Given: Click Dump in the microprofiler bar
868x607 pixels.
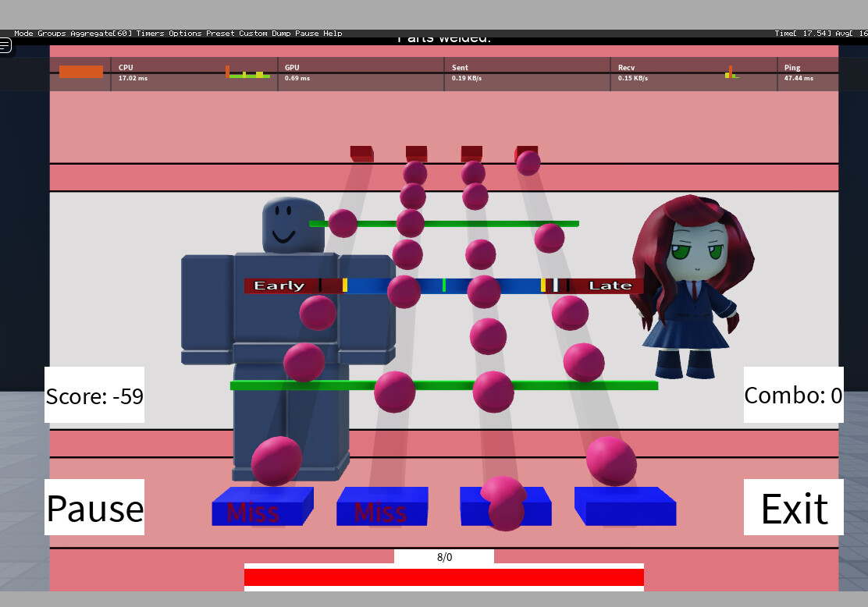Looking at the screenshot, I should coord(281,34).
